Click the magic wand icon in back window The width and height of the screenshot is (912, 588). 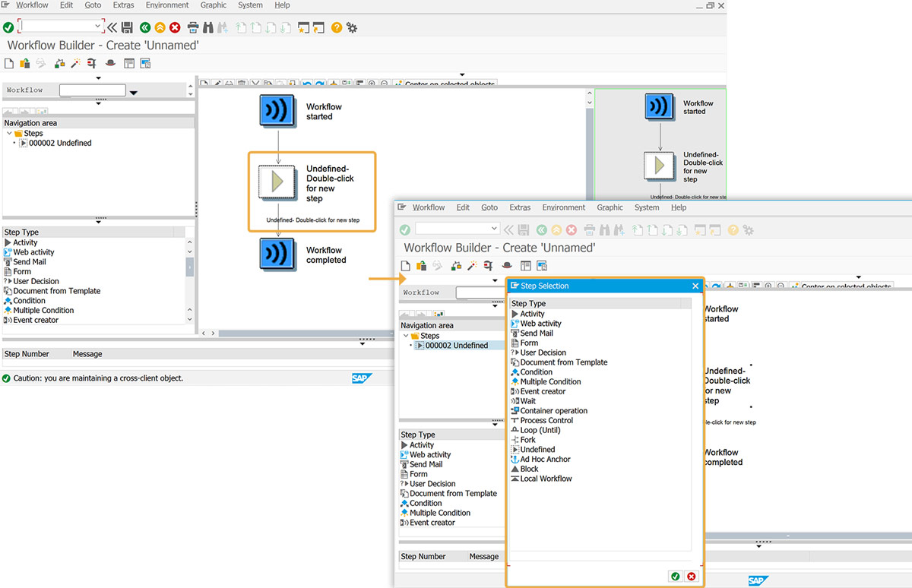(75, 63)
